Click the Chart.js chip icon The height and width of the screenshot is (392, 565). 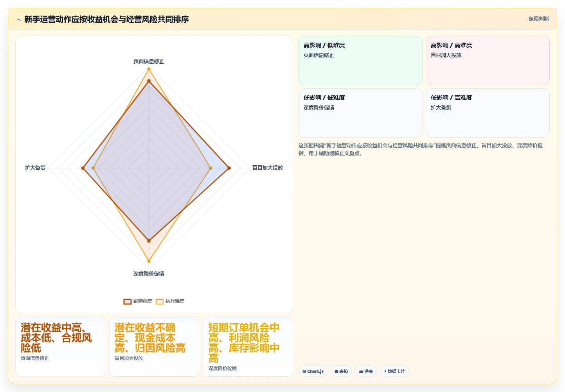304,372
